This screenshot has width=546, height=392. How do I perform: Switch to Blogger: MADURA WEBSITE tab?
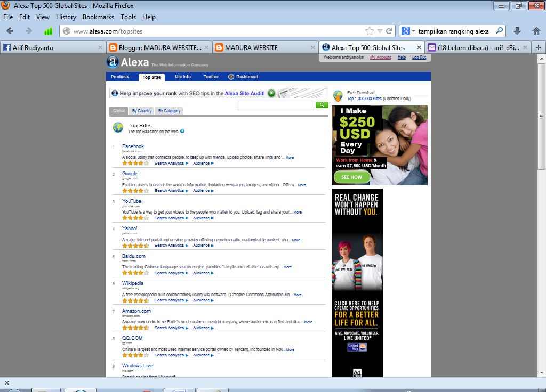(158, 47)
